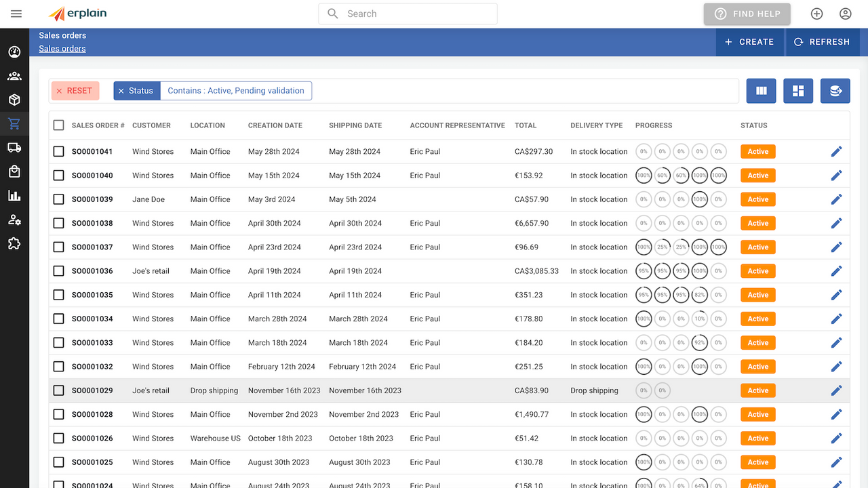Edit sales order SO0001037 with pencil icon

836,247
